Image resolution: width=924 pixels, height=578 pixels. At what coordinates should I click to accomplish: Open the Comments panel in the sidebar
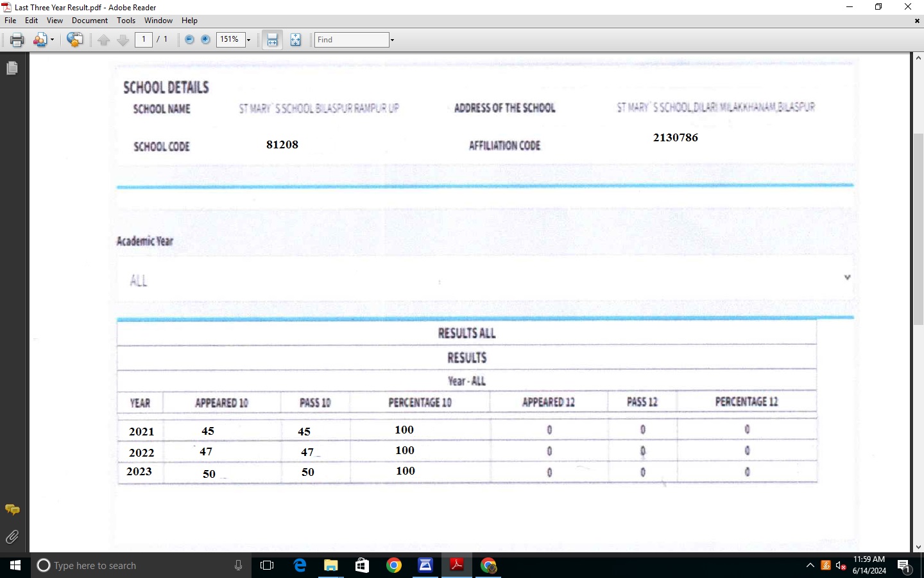[x=12, y=509]
